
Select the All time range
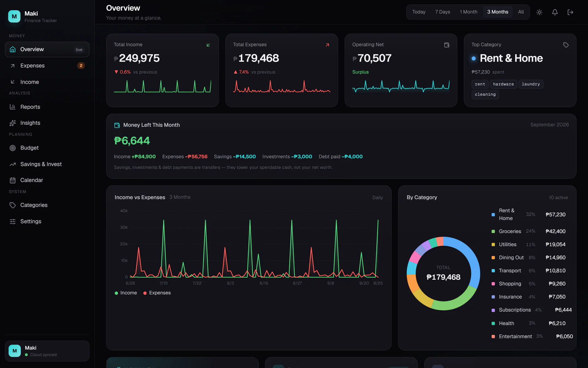tap(521, 12)
